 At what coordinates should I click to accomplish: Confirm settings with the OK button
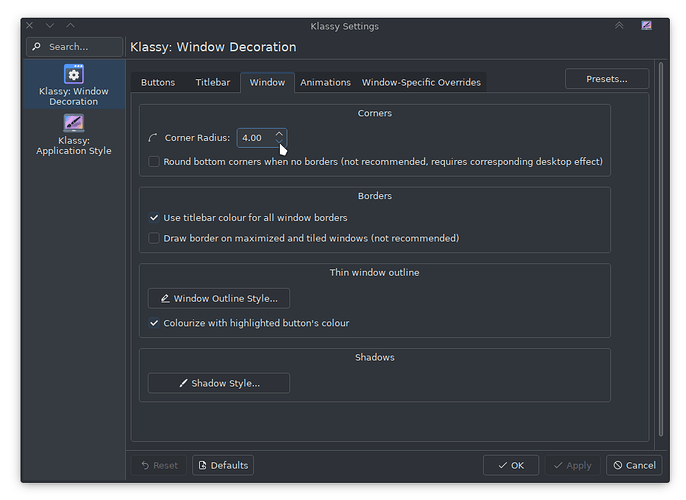pos(510,465)
